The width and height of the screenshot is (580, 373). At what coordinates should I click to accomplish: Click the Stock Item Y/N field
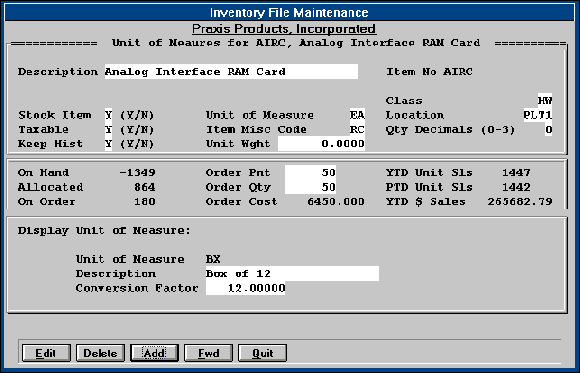tap(108, 115)
